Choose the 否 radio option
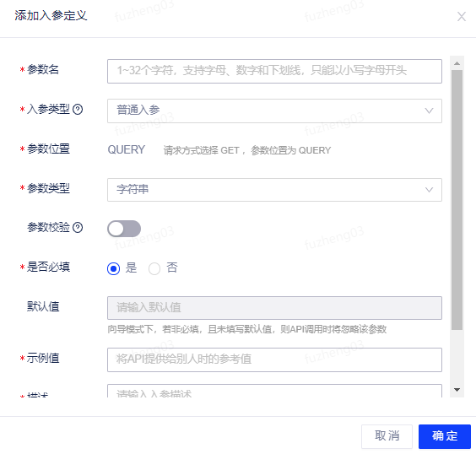 [154, 268]
